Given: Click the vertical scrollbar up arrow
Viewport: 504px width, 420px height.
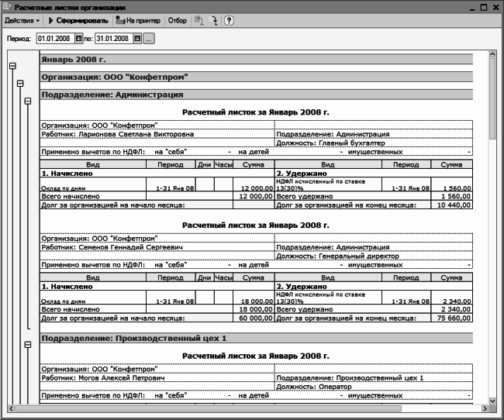Looking at the screenshot, I should click(x=492, y=54).
